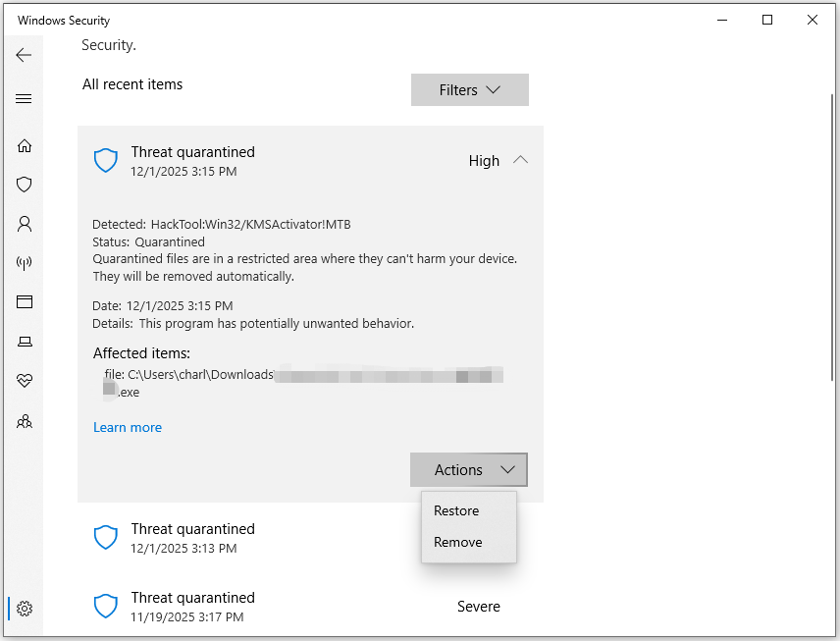Click the back arrow at top left

click(22, 55)
